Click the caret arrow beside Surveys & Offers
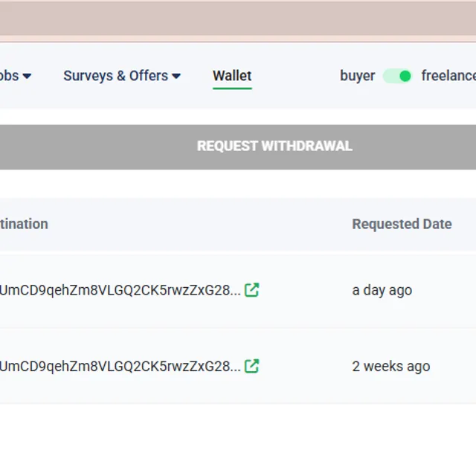The height and width of the screenshot is (476, 476). pos(176,76)
